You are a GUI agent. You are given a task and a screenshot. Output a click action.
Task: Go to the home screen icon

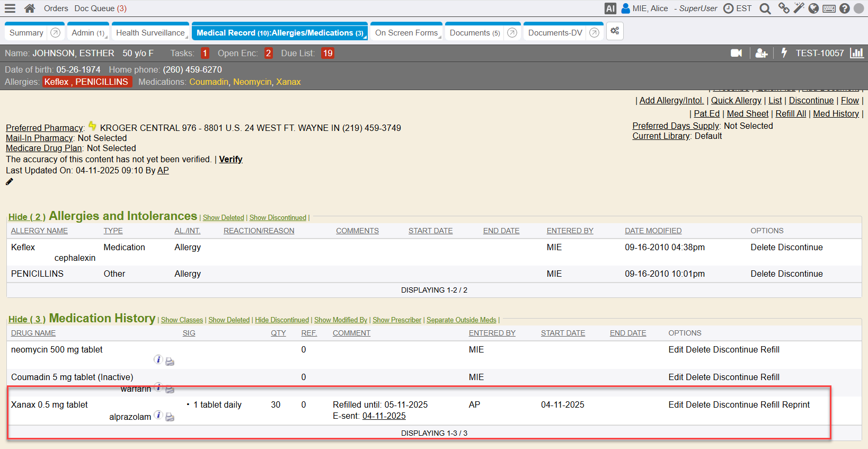point(30,8)
